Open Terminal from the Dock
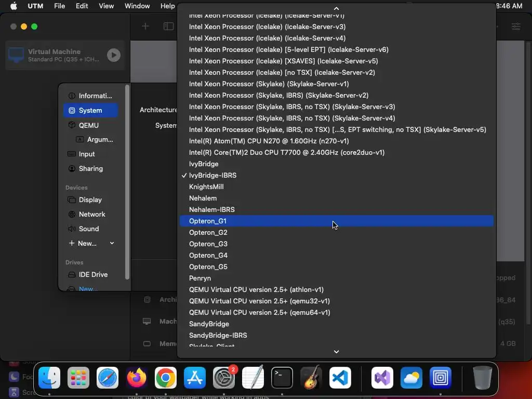Viewport: 532px width, 399px height. coord(282,378)
